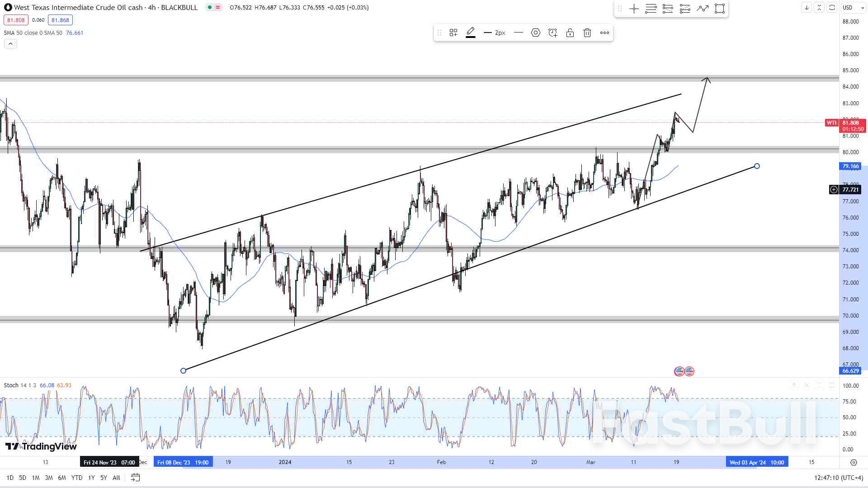Lock the selected drawing
This screenshot has width=868, height=488.
pyautogui.click(x=570, y=33)
